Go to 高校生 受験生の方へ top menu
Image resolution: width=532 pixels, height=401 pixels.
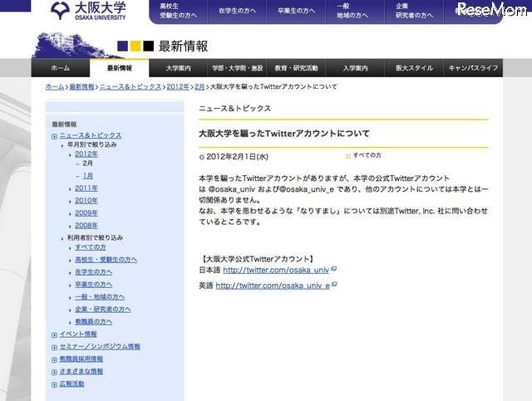coord(179,11)
